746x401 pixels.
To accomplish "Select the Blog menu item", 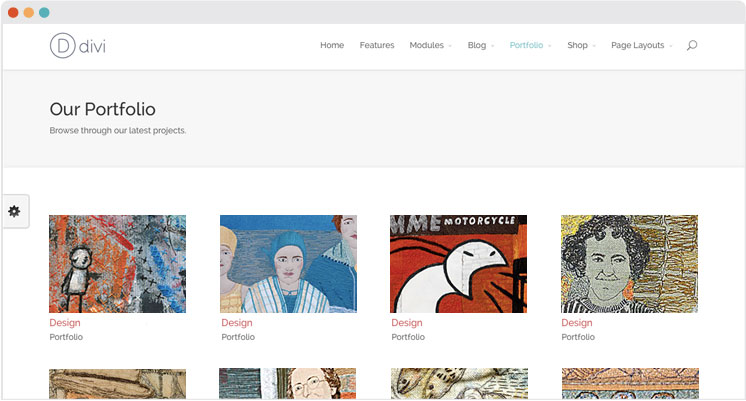I will tap(477, 45).
